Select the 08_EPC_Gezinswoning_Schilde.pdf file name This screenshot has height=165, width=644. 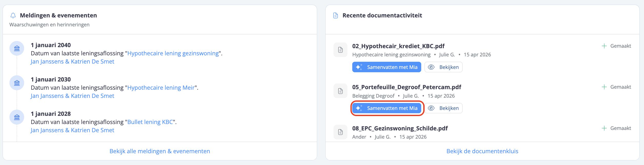(400, 128)
